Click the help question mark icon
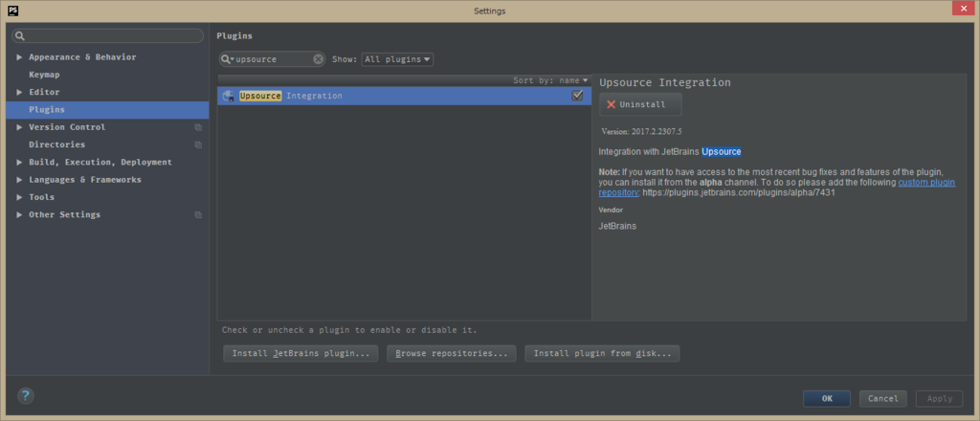The height and width of the screenshot is (421, 980). [26, 395]
